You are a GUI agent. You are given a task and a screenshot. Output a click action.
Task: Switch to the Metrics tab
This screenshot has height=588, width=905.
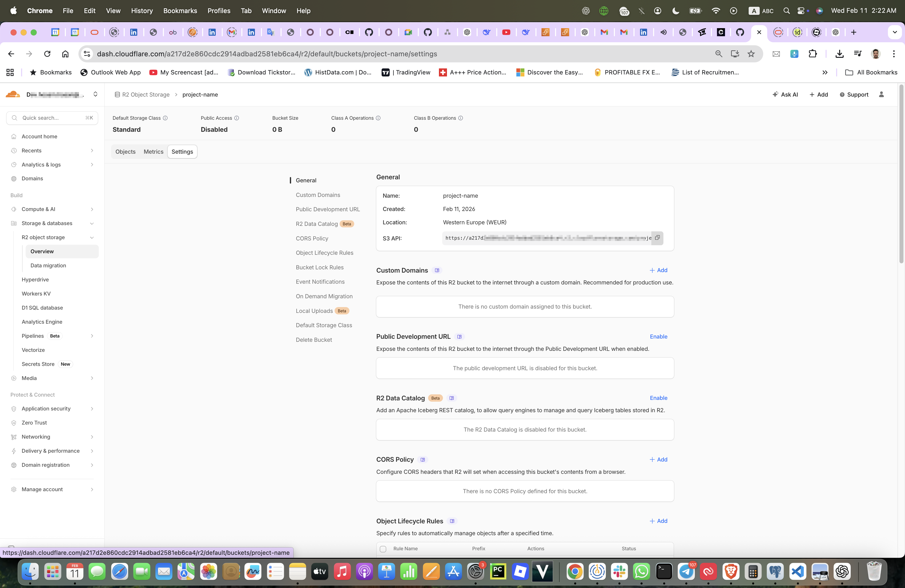(x=153, y=151)
